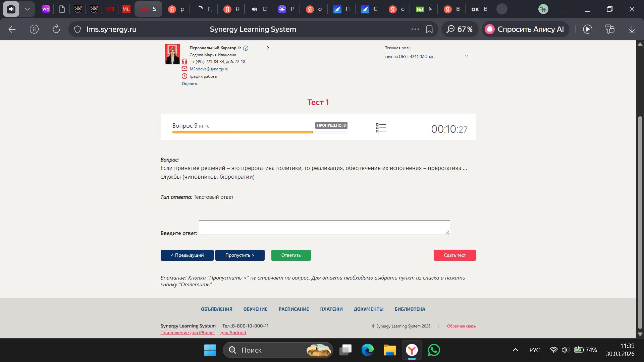Click the page zoom 67% control

(x=460, y=29)
